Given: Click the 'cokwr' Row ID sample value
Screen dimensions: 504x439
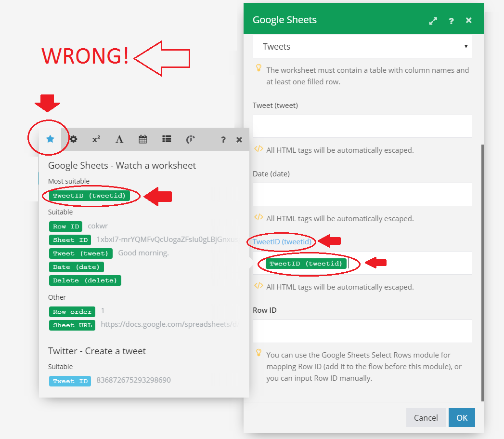Looking at the screenshot, I should [x=98, y=226].
